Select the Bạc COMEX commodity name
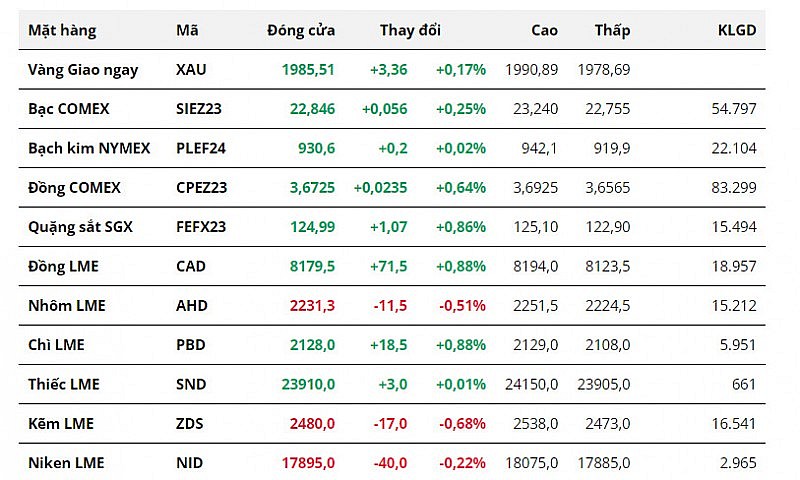The height and width of the screenshot is (480, 800). tap(69, 109)
